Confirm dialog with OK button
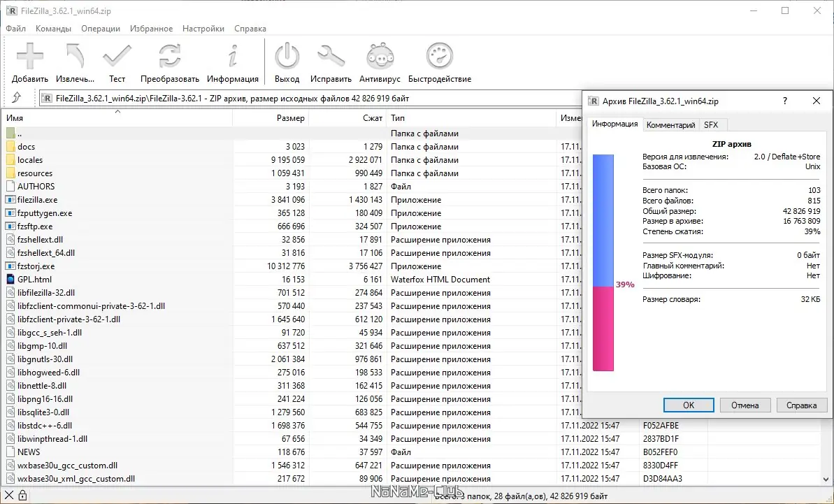The height and width of the screenshot is (504, 834). click(689, 405)
